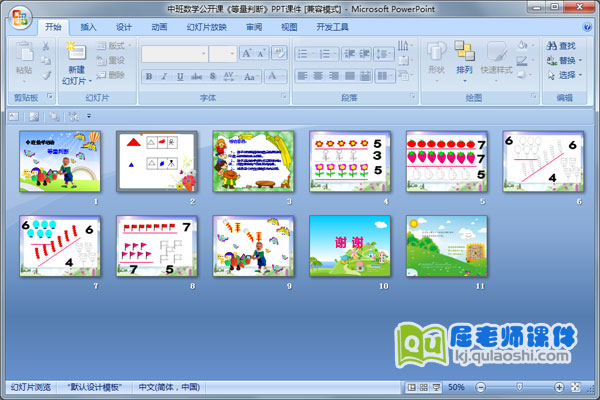Open the font size combo box
The width and height of the screenshot is (600, 400).
click(x=223, y=54)
